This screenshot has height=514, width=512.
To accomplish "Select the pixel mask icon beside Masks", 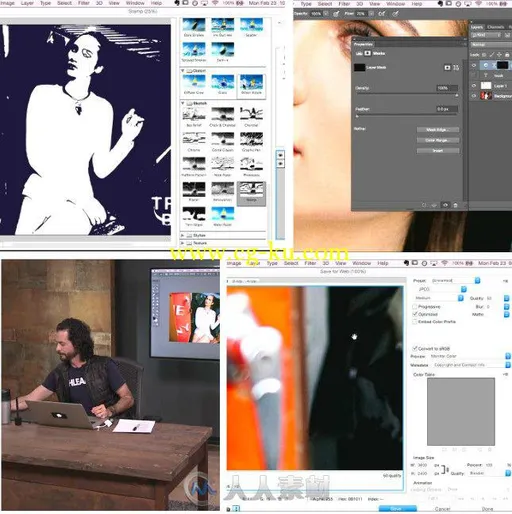I will [367, 53].
